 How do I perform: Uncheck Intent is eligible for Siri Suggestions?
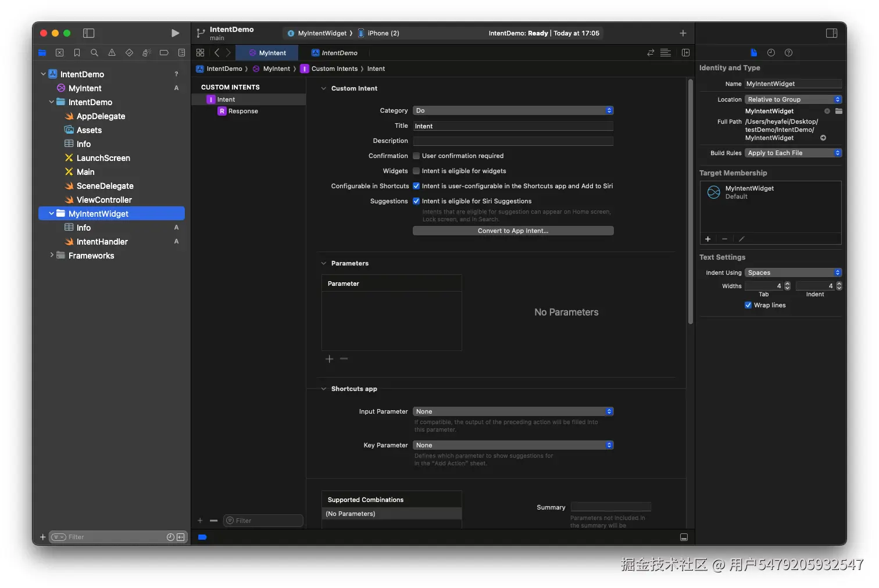(x=416, y=201)
